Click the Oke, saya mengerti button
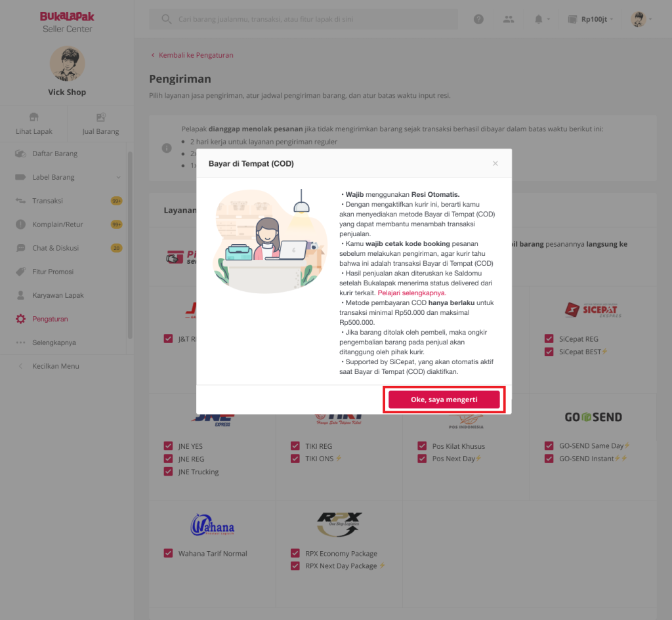The image size is (672, 620). 444,400
